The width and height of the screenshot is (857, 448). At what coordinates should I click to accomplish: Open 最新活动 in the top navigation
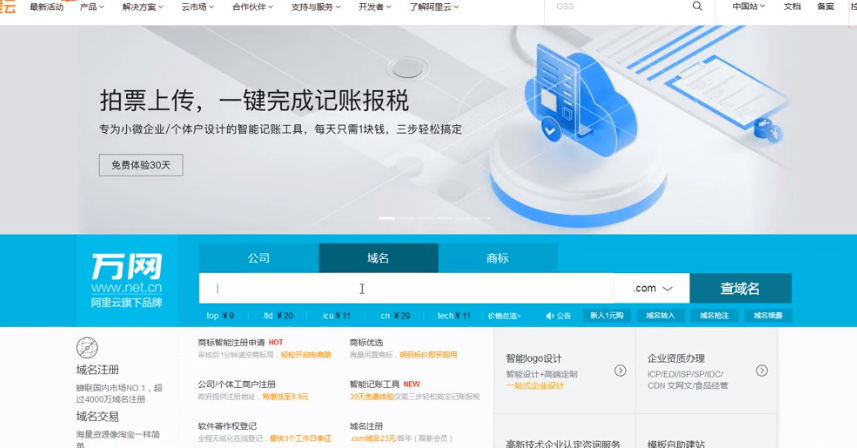[x=46, y=7]
